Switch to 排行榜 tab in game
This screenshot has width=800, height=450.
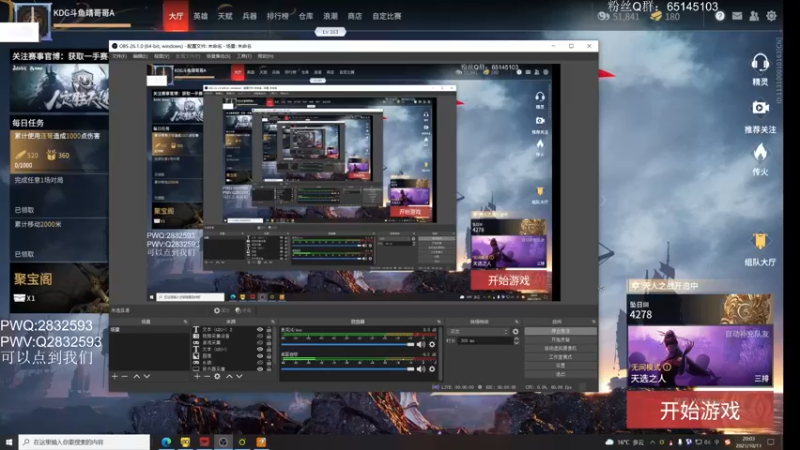point(278,16)
